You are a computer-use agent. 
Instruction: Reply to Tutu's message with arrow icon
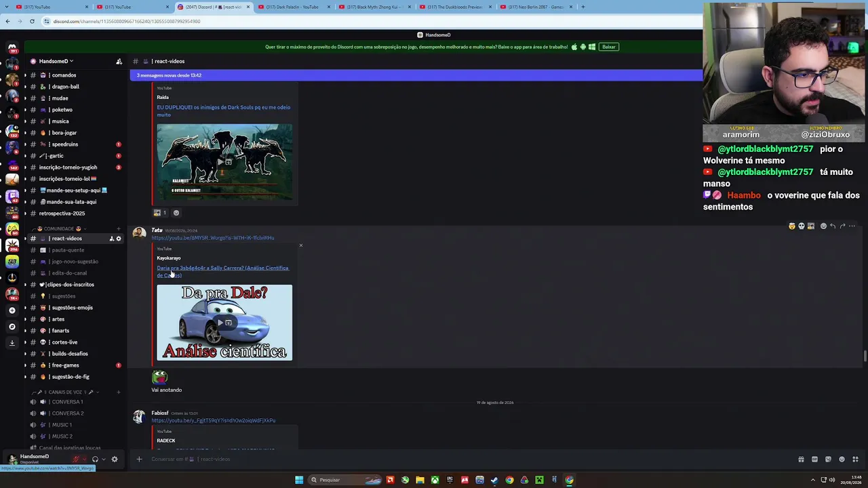coord(833,226)
